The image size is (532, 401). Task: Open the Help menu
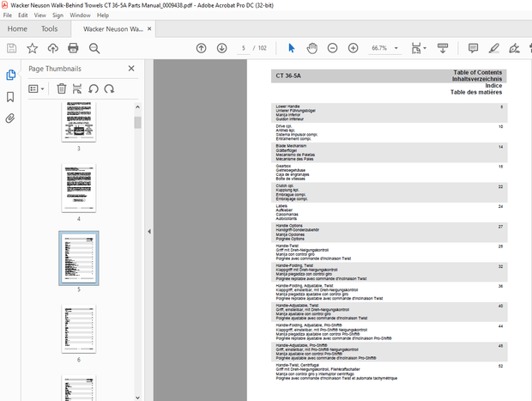tap(103, 15)
